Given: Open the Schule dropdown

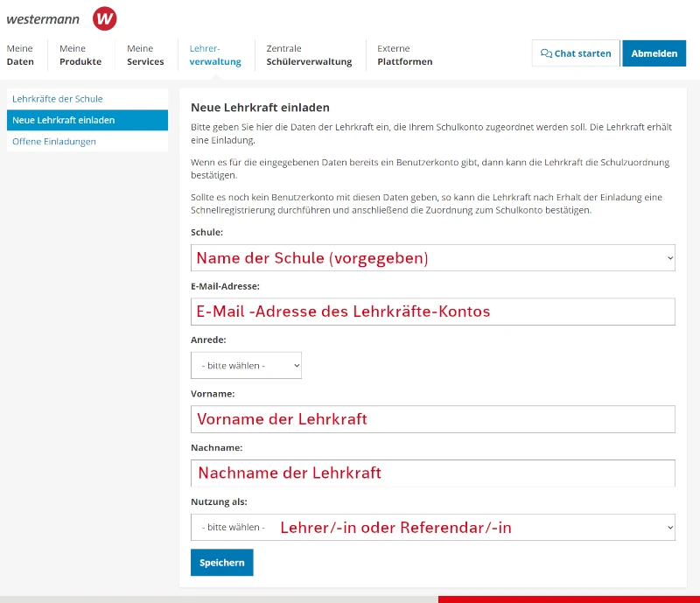Looking at the screenshot, I should point(432,258).
